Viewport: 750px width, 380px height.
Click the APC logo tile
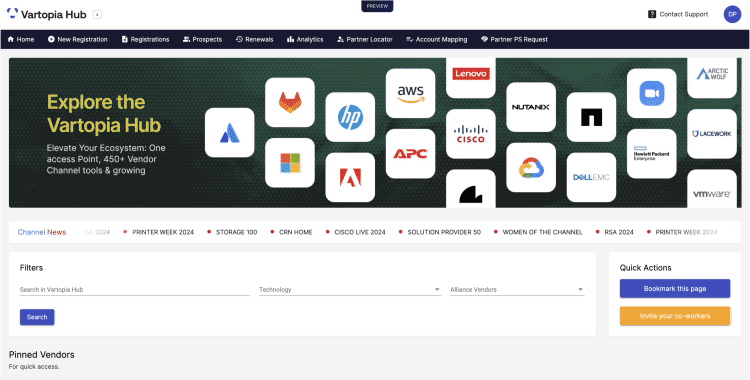click(x=410, y=154)
